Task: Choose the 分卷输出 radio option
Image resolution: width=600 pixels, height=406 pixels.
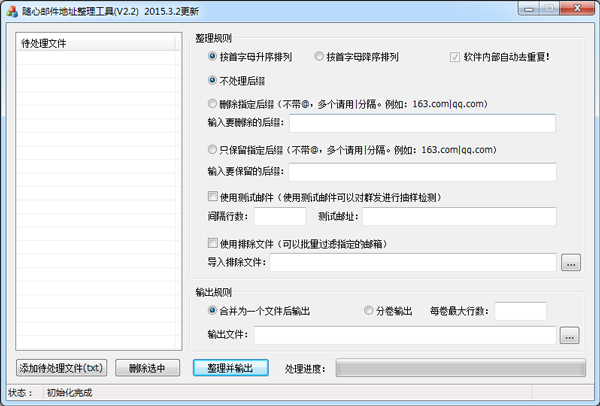Action: coord(369,311)
